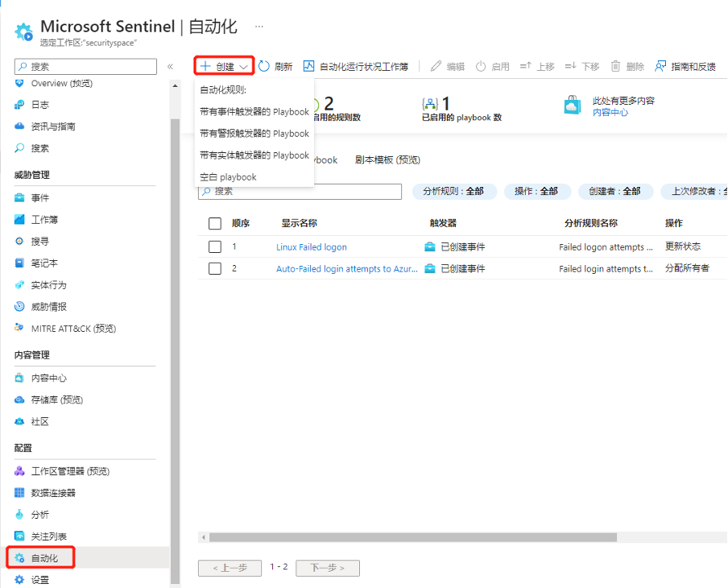Open the 日志 logs icon in sidebar
Screen dimensions: 728x588
coord(19,105)
